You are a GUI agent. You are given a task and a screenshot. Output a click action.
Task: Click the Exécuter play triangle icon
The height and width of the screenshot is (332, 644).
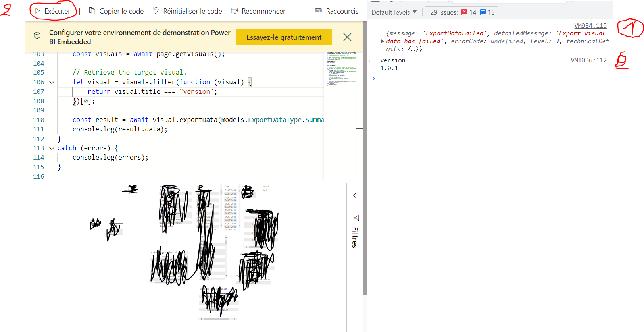tap(38, 11)
